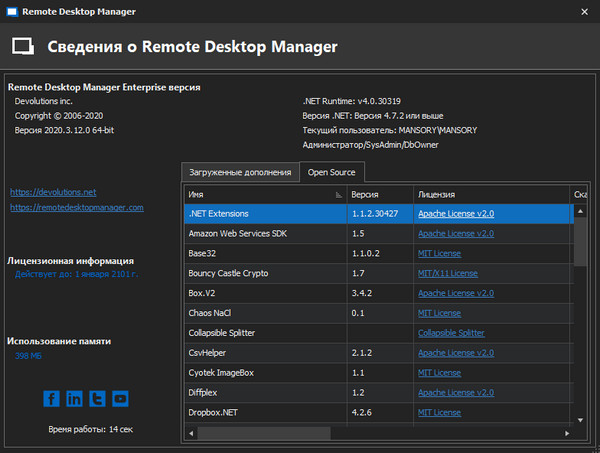This screenshot has height=453, width=600.
Task: Open the remotedesktopmanager.com link
Action: point(77,207)
